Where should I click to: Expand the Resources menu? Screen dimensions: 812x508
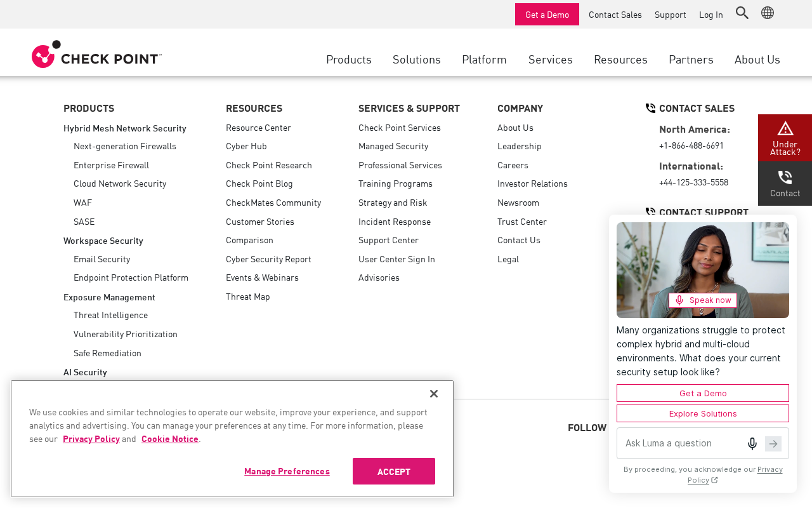[620, 59]
